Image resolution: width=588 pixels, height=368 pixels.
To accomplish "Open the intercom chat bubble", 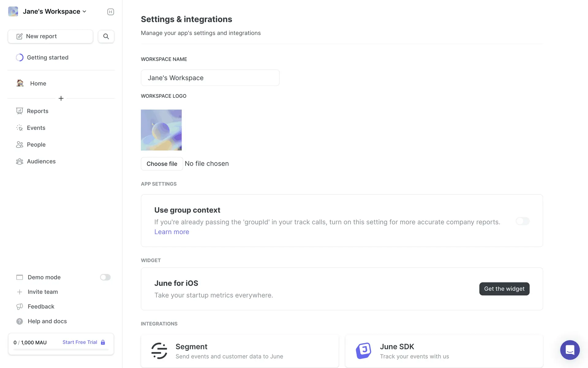I will (x=570, y=350).
